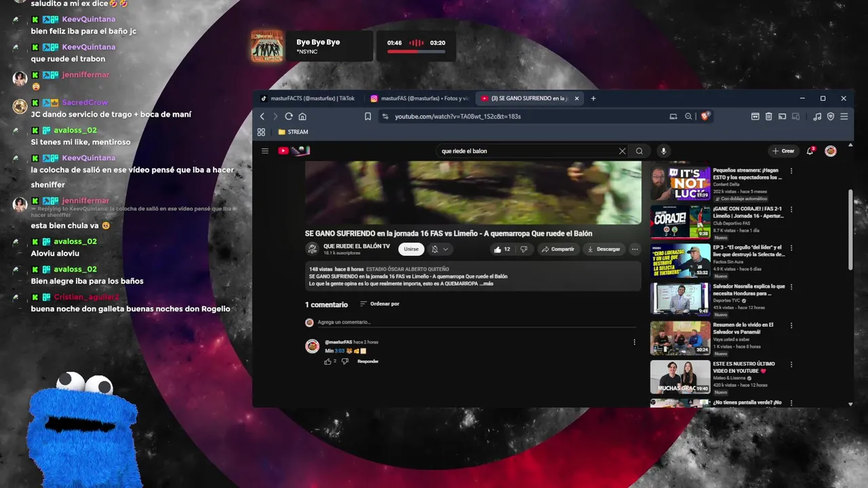Clear the YouTube search text
Screen dimensions: 868x488
coord(622,151)
